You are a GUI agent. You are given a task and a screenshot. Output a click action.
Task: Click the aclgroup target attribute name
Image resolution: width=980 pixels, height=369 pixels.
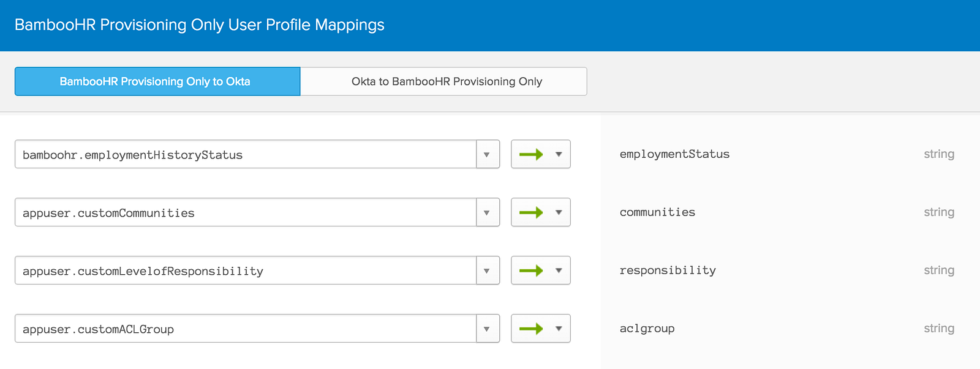click(x=647, y=329)
